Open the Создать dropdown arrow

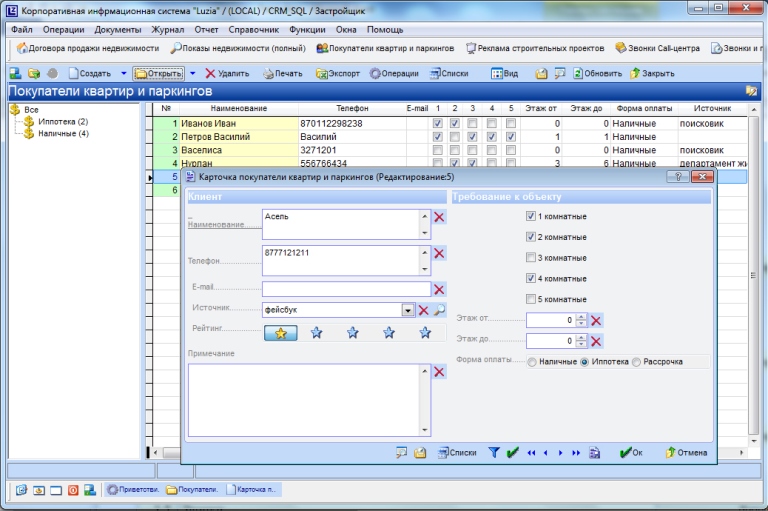123,73
